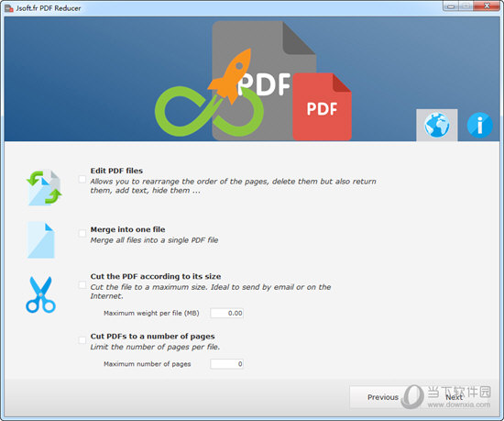This screenshot has width=504, height=421.
Task: Enable Cut PDFs to a number of pages
Action: pos(82,340)
